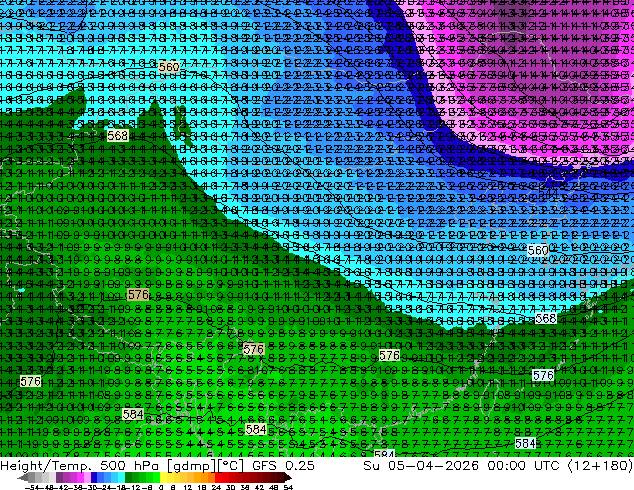Click the 560 contour label on pale blue box
The width and height of the screenshot is (634, 490).
[x=538, y=251]
